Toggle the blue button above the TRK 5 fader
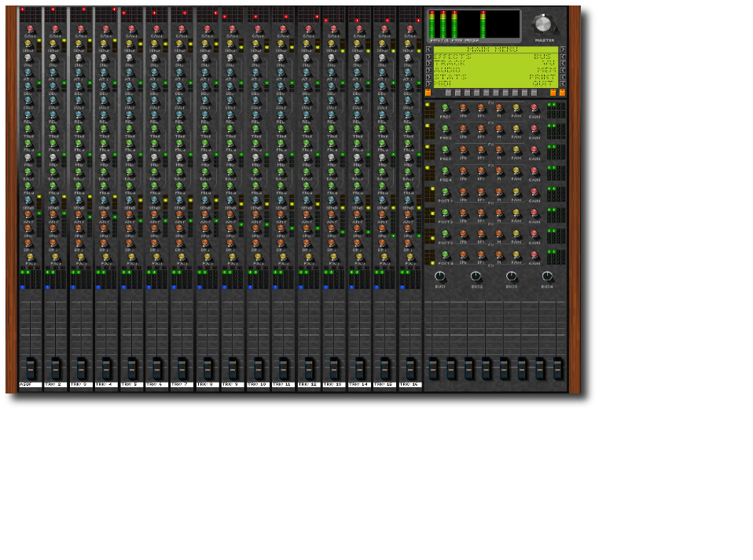753x560 pixels. (x=123, y=287)
